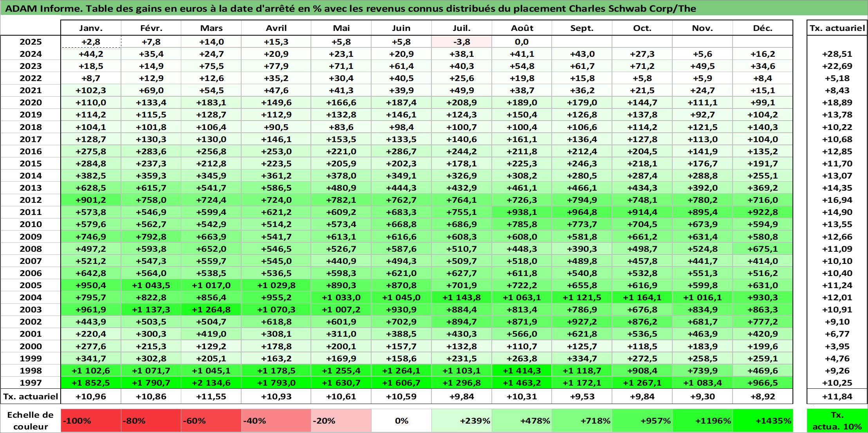Click the +1435% bright green swatch

[x=763, y=420]
